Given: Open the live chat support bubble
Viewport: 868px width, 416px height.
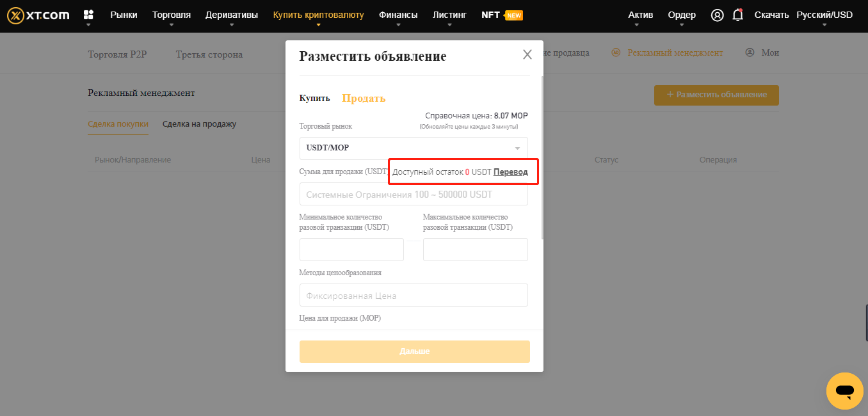Looking at the screenshot, I should pos(844,390).
